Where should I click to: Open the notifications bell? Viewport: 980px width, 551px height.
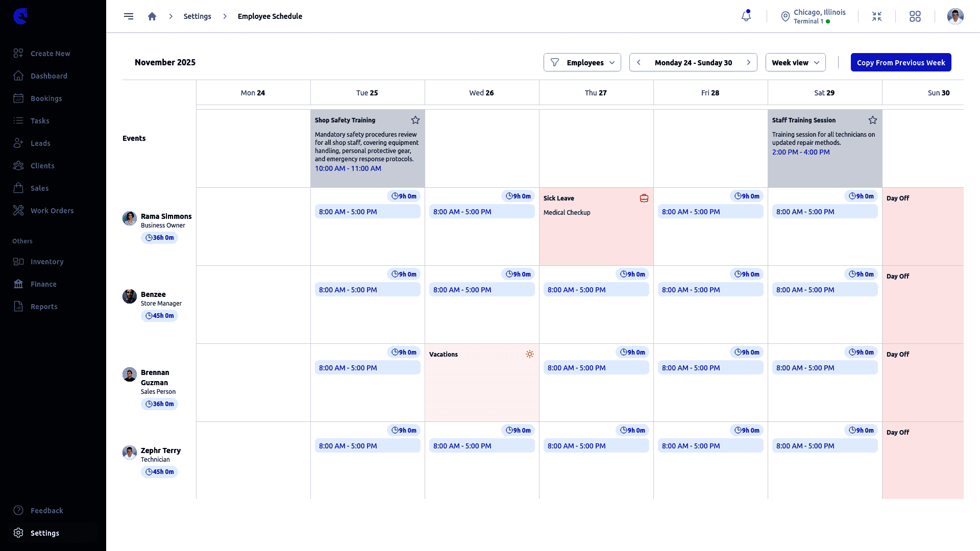click(746, 16)
